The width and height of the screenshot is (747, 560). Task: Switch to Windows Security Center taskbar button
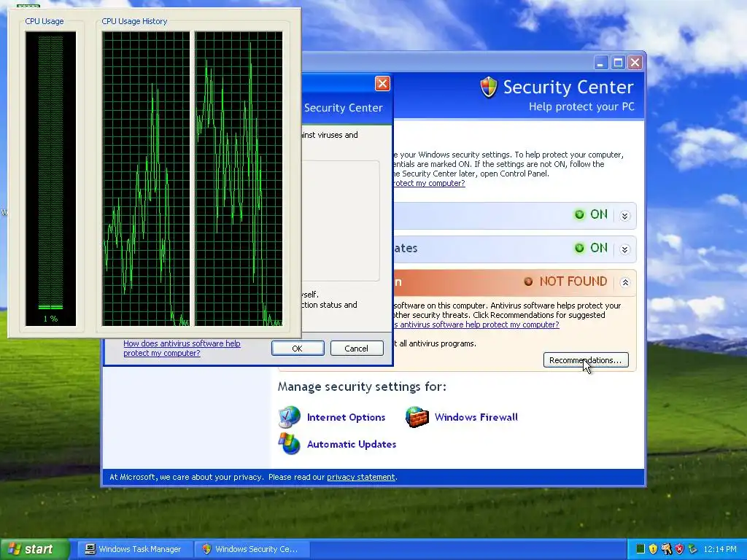click(x=252, y=549)
